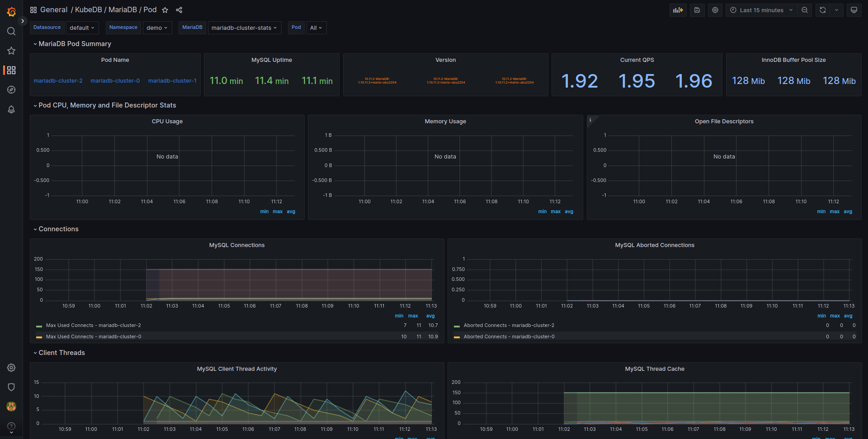This screenshot has width=868, height=439.
Task: Toggle the Aborted Connects mariadb-cluster-0 series
Action: click(x=509, y=336)
